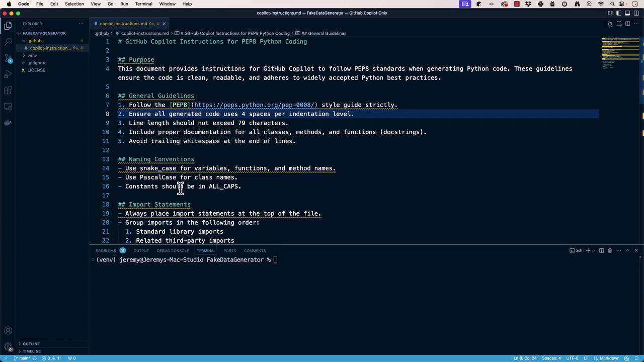Click the forwarded ports status item
The image size is (644, 362).
72,358
